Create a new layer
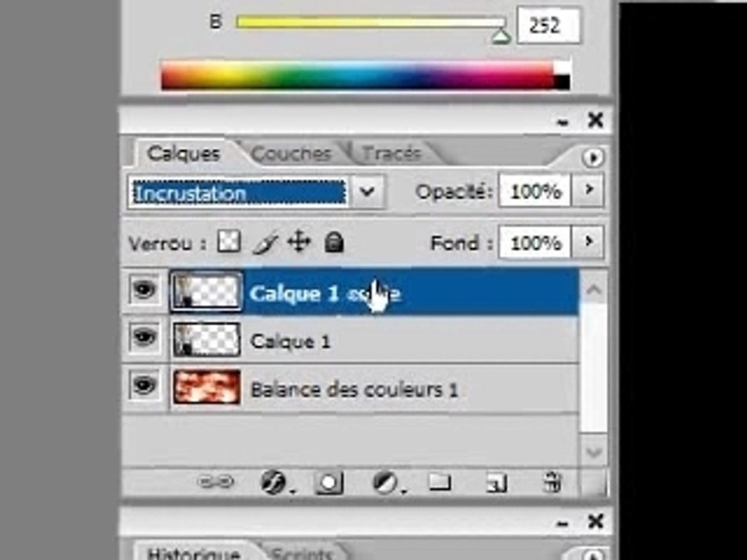The height and width of the screenshot is (560, 747). [496, 483]
